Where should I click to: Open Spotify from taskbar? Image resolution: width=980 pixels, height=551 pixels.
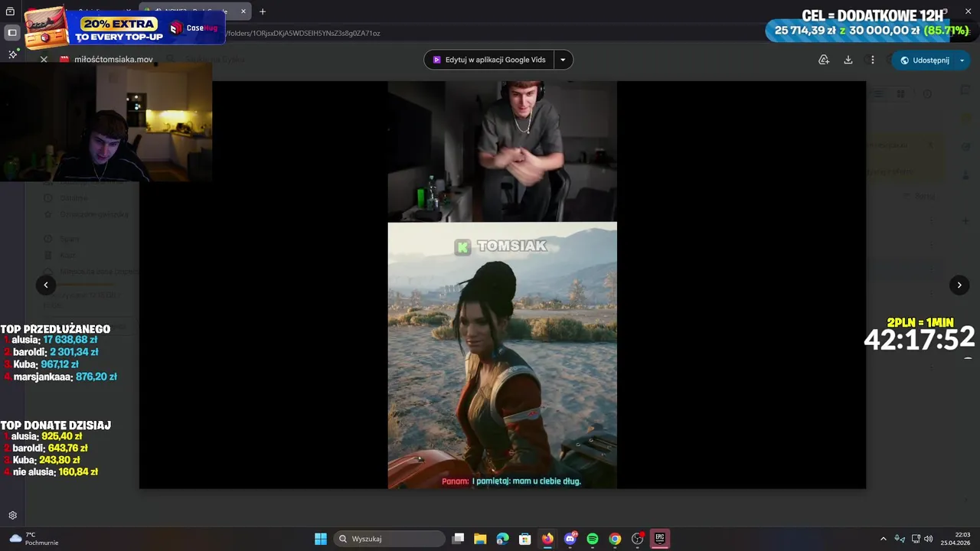click(593, 539)
